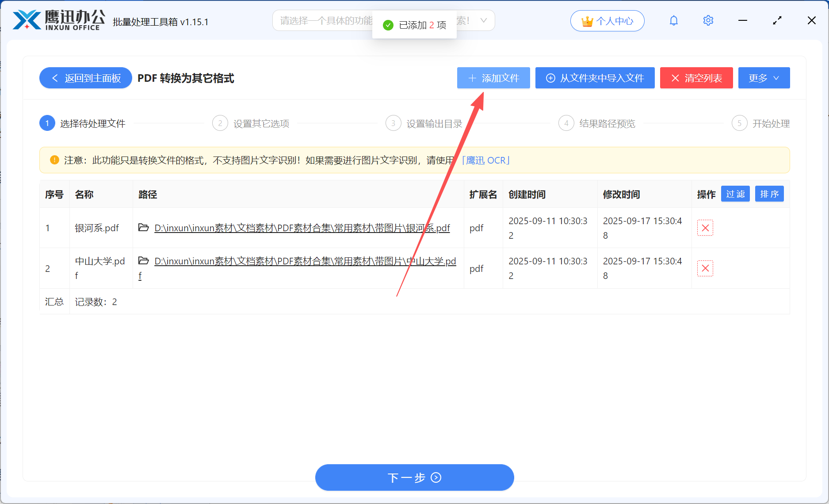829x504 pixels.
Task: Close the application window
Action: point(812,21)
